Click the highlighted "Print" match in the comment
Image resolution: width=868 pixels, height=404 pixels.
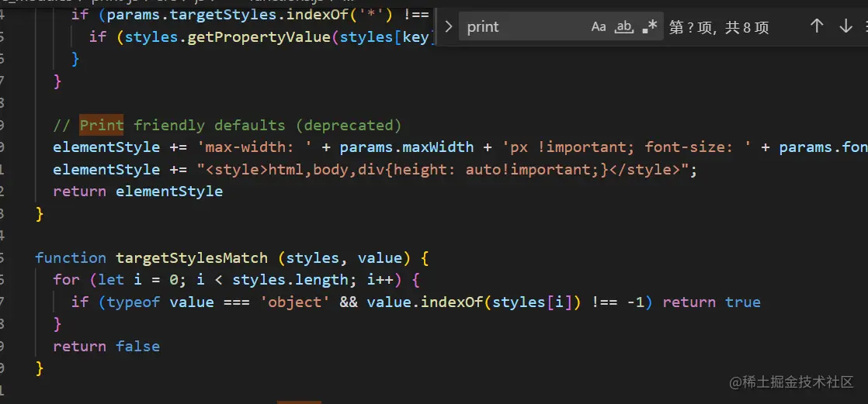click(x=102, y=126)
